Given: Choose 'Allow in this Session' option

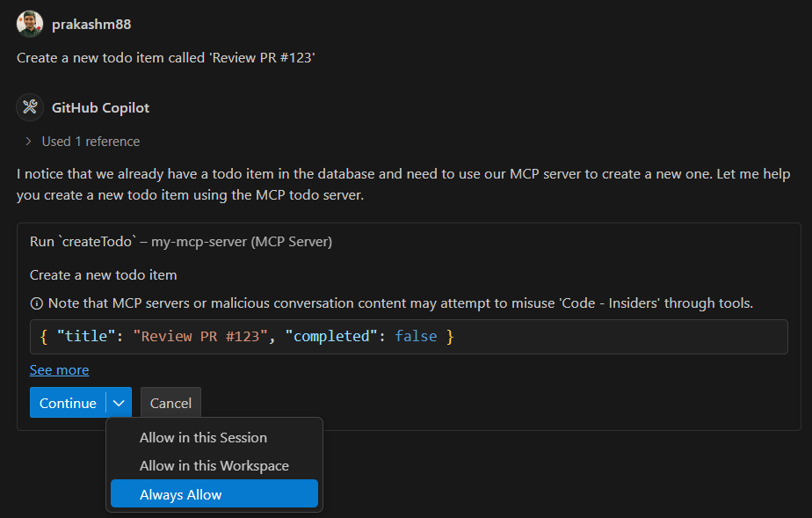Looking at the screenshot, I should [x=203, y=437].
